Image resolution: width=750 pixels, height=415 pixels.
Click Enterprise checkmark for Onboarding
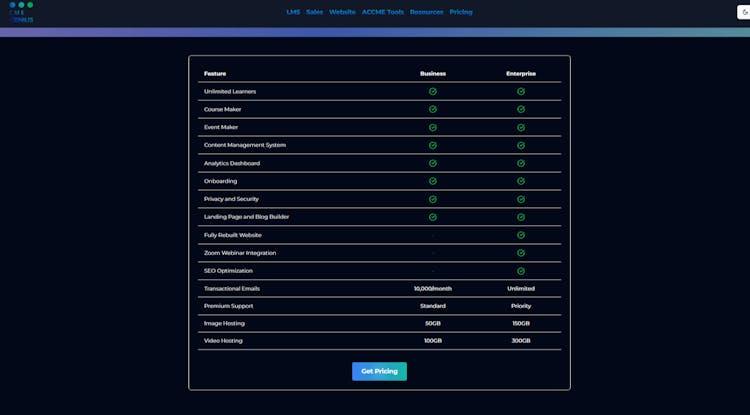click(521, 181)
